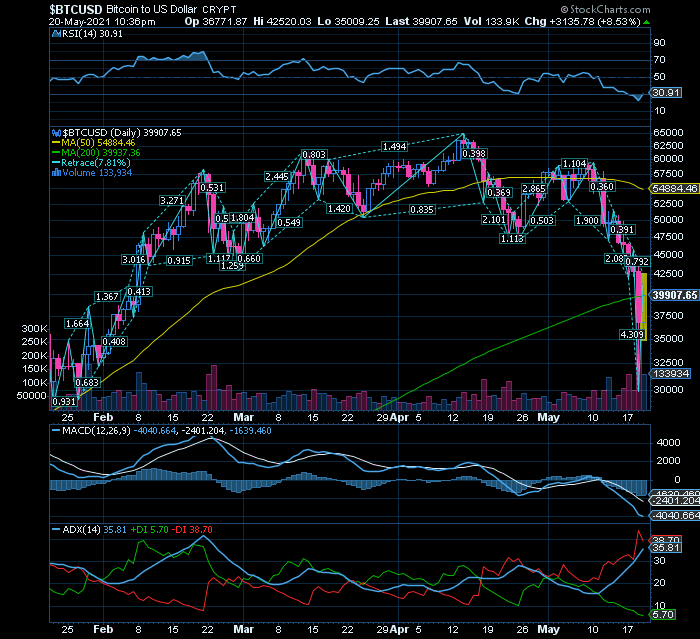Click the volume bars icon before Volume 133,934

(x=56, y=173)
